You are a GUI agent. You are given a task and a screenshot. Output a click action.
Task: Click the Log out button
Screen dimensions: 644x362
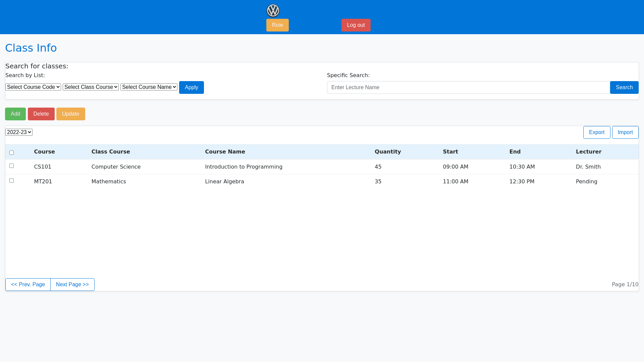356,25
